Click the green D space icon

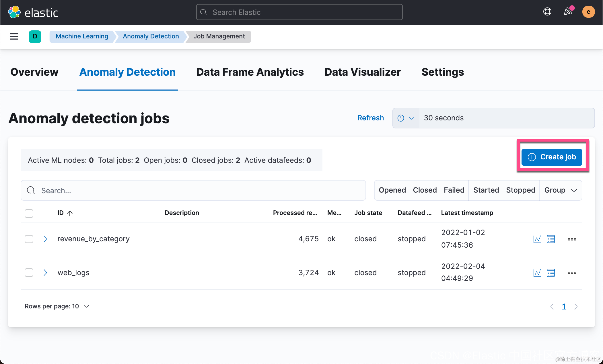tap(35, 36)
